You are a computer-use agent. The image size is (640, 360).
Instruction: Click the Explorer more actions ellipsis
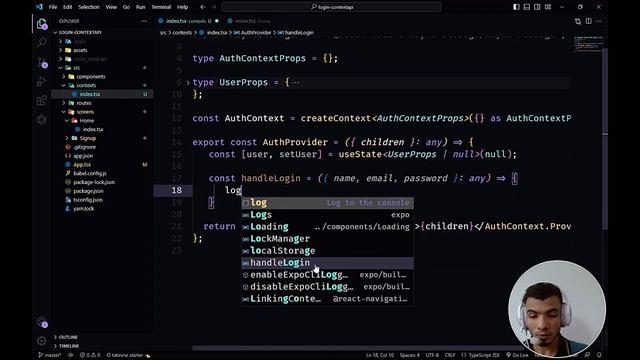[x=144, y=21]
